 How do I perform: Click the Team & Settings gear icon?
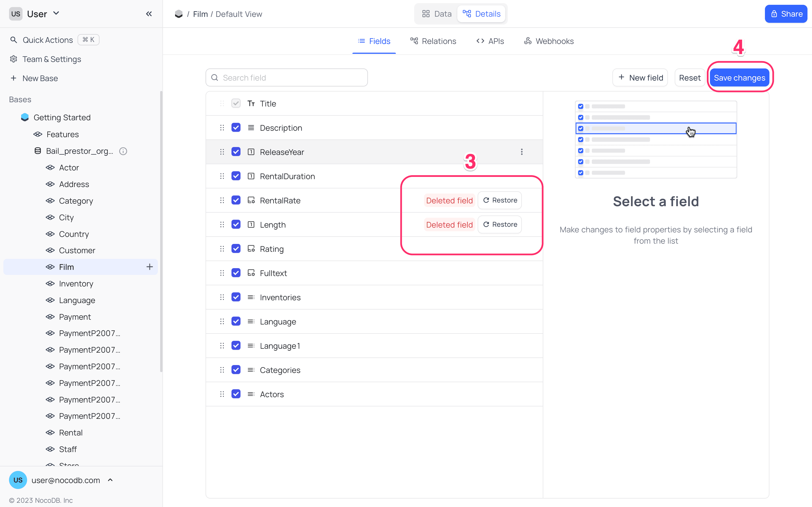14,59
